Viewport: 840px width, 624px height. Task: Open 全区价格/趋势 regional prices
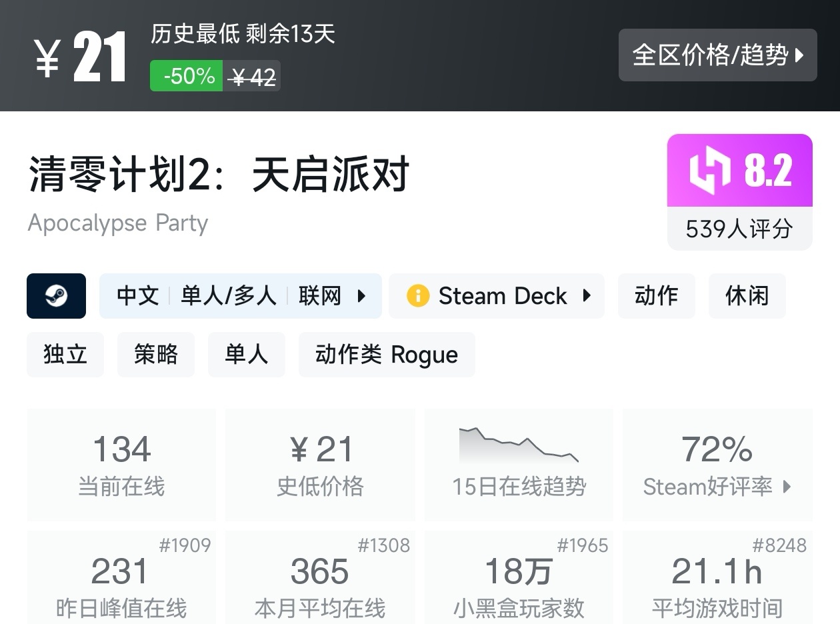click(x=717, y=55)
